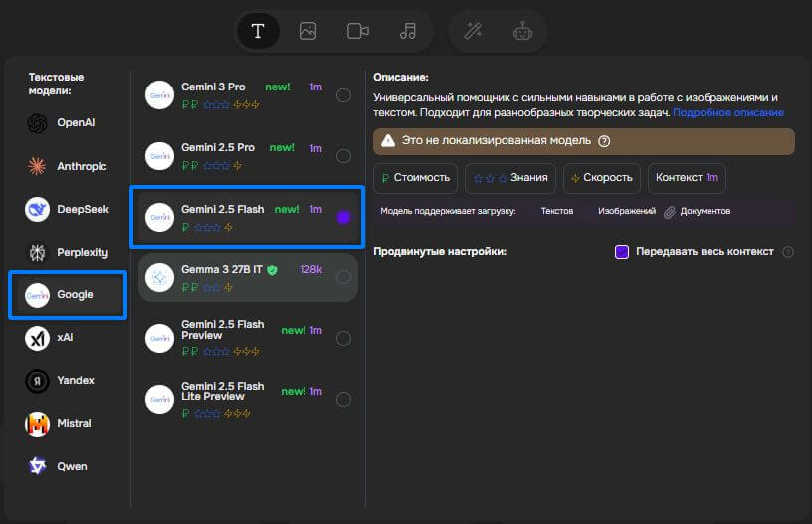Open the image generation mode
Screen dimensions: 812x524
click(307, 31)
